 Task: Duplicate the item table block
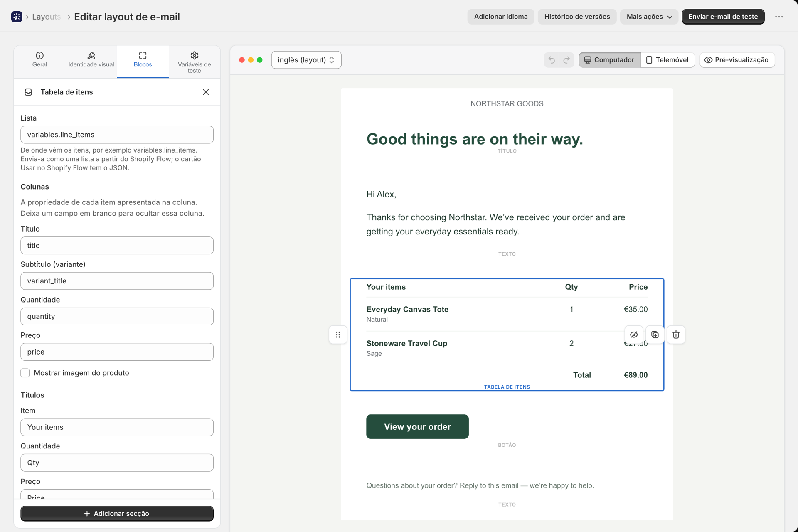click(655, 335)
